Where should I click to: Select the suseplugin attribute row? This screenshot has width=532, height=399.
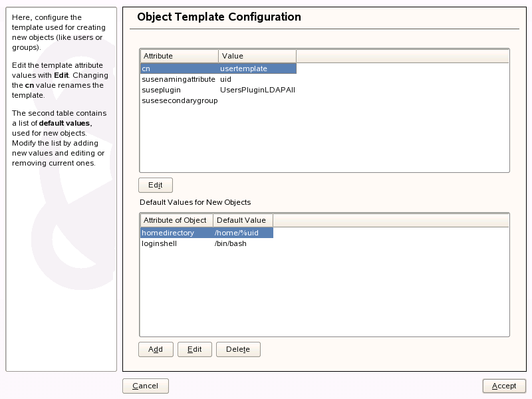[219, 90]
